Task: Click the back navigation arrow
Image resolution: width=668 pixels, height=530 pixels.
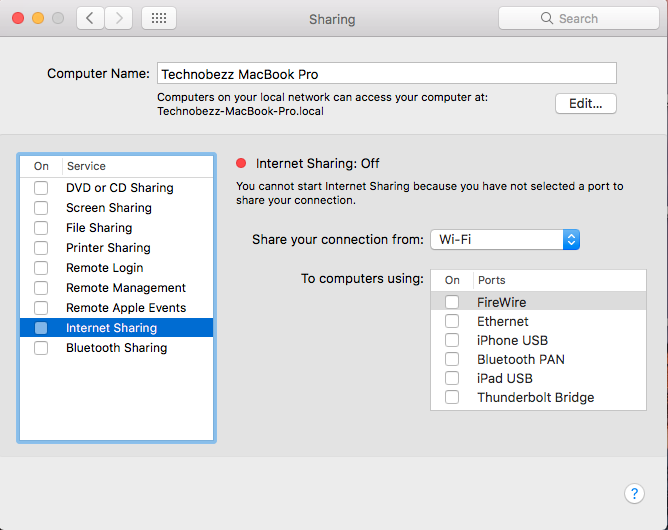Action: pyautogui.click(x=91, y=18)
